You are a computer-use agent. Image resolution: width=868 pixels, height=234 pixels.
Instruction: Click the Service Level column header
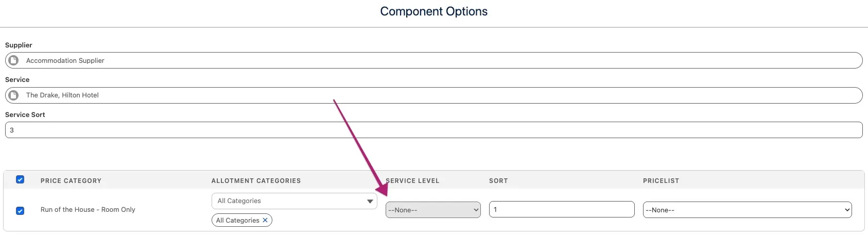[x=413, y=181]
